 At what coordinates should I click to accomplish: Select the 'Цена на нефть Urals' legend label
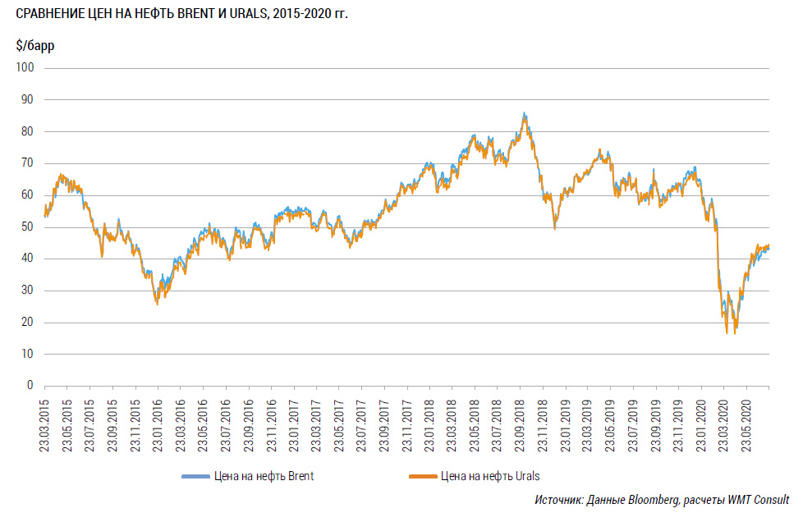click(x=490, y=476)
